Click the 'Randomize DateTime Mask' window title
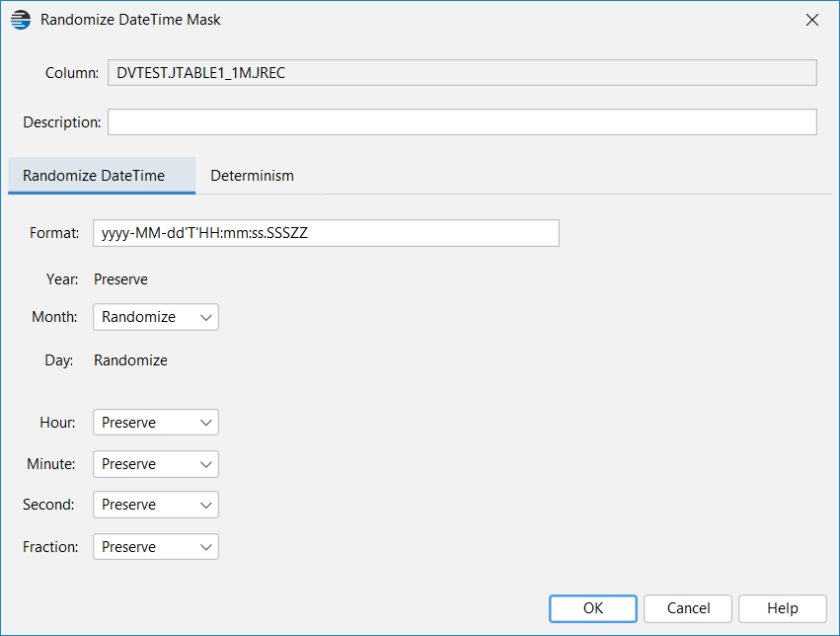The width and height of the screenshot is (840, 636). [130, 20]
